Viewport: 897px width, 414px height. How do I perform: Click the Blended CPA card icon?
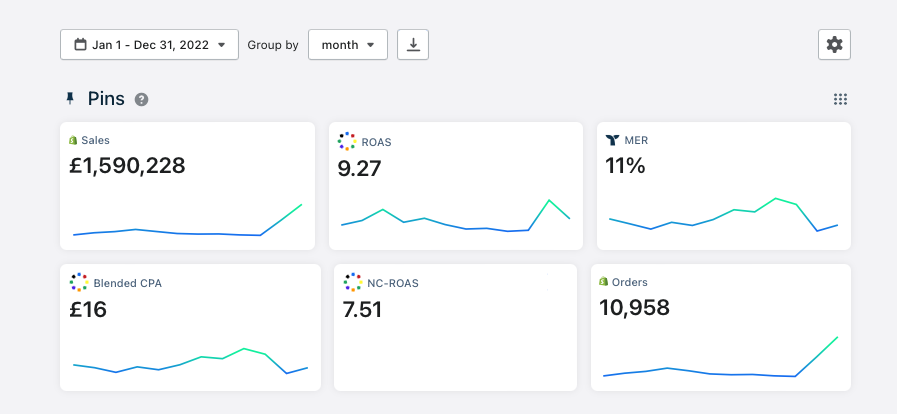(79, 283)
